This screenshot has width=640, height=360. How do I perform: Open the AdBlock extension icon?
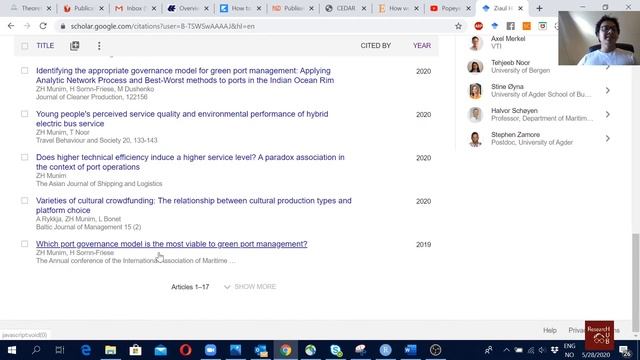(x=478, y=26)
